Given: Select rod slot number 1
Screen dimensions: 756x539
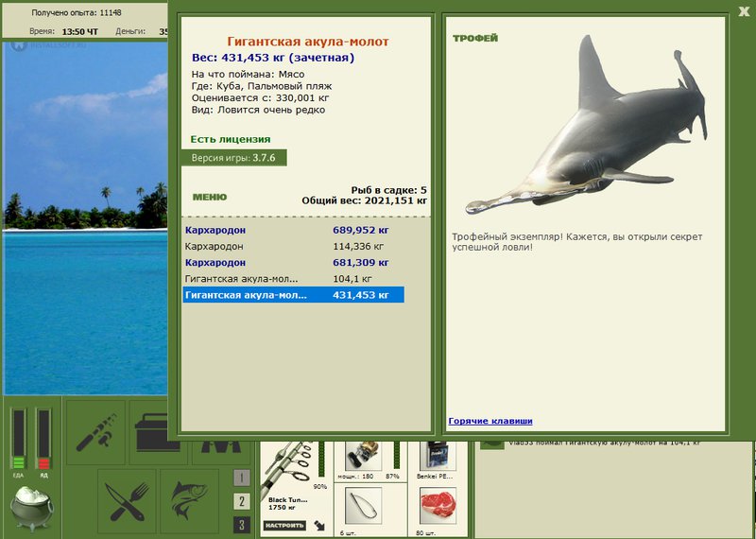Looking at the screenshot, I should click(x=242, y=478).
